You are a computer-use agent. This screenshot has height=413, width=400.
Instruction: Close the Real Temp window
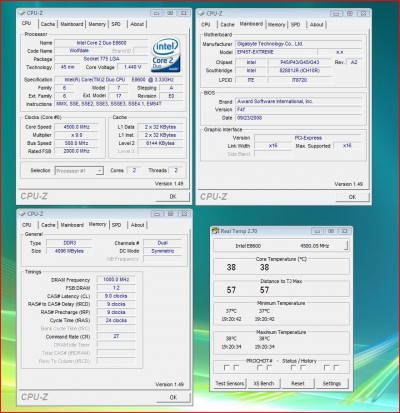coord(345,231)
